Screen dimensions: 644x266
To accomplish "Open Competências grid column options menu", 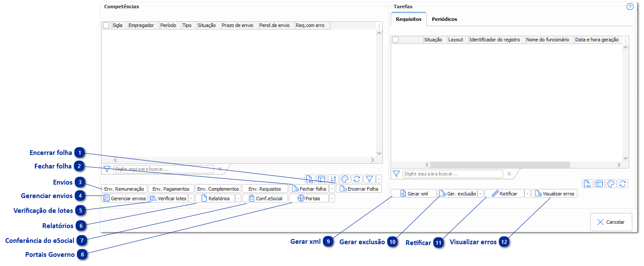I will tap(379, 26).
